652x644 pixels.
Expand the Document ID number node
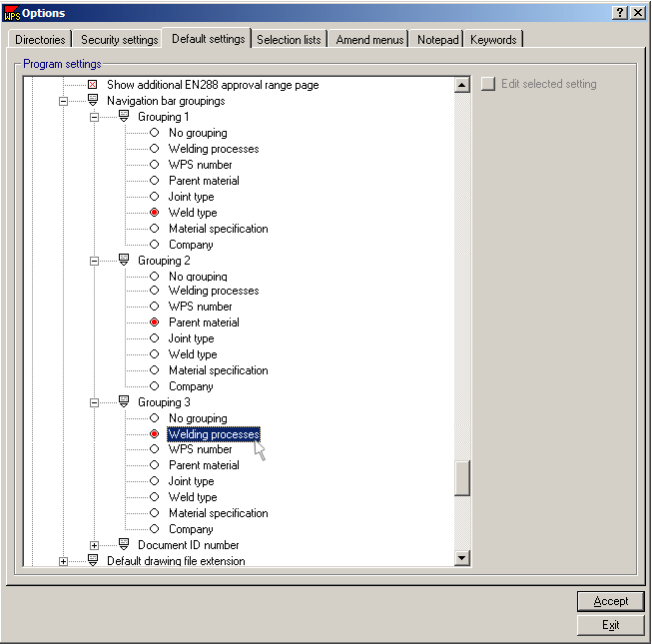pyautogui.click(x=95, y=545)
